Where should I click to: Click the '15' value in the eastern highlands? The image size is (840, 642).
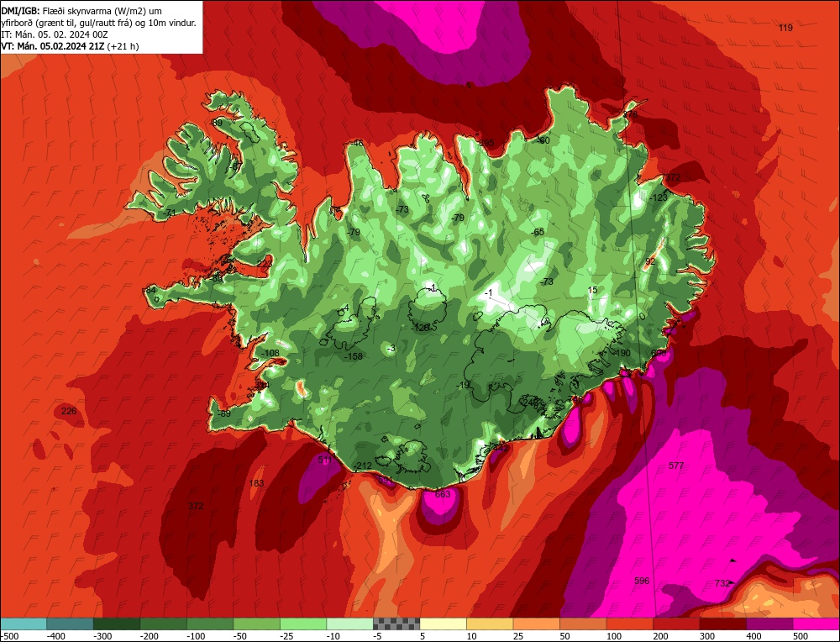coord(592,291)
